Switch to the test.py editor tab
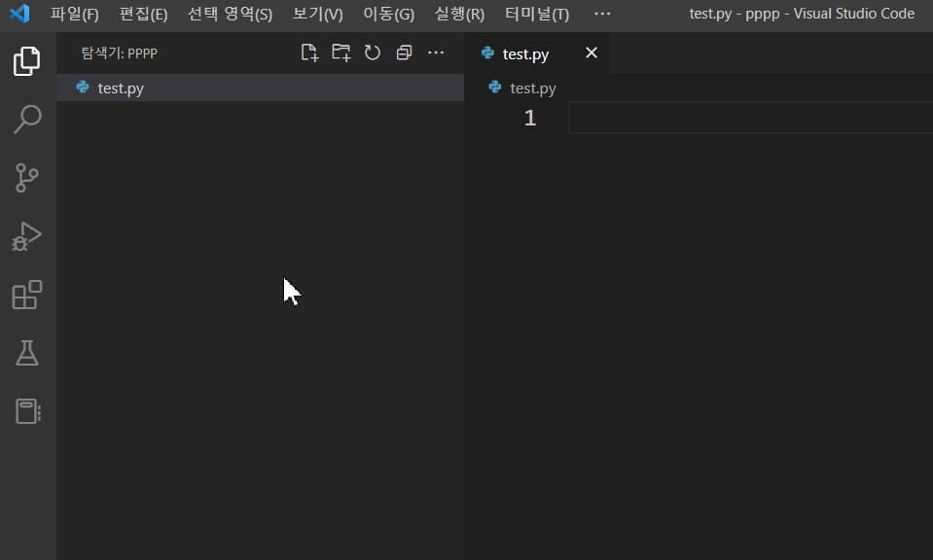933x560 pixels. point(525,53)
